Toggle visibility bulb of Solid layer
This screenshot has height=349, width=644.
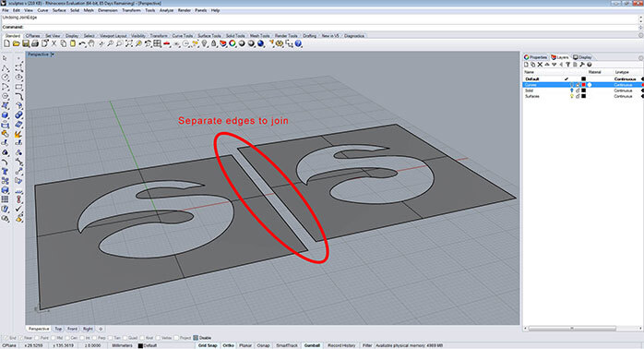click(x=571, y=90)
